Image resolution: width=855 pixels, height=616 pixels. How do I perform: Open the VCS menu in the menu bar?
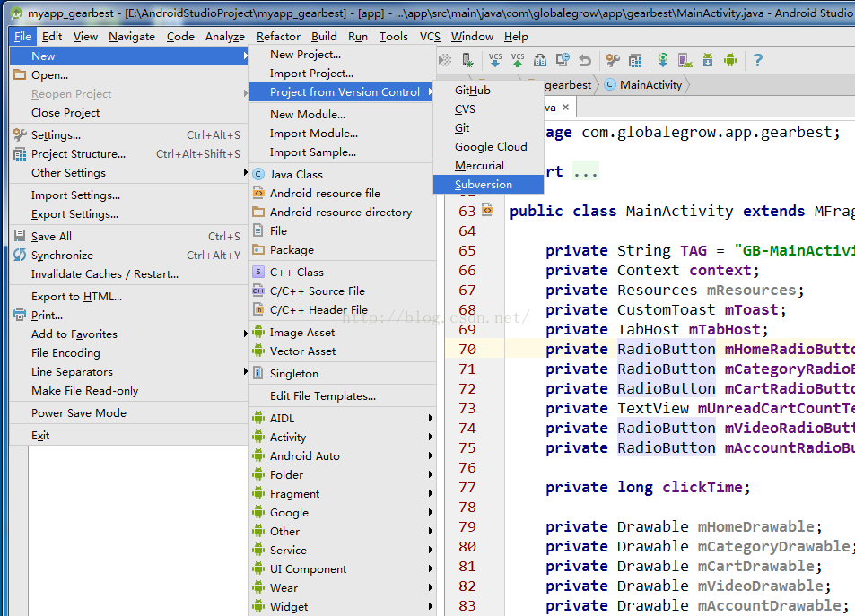[x=430, y=37]
